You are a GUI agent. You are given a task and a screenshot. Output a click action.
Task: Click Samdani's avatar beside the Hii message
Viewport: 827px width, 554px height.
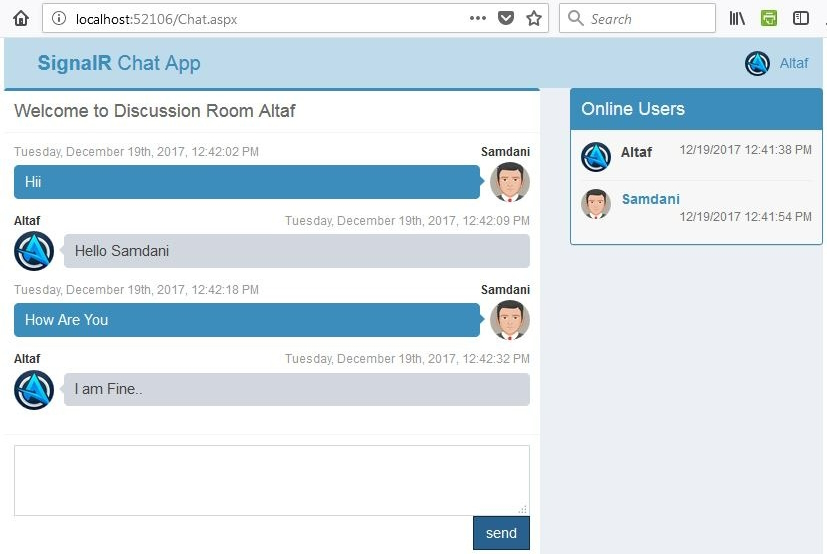[509, 182]
